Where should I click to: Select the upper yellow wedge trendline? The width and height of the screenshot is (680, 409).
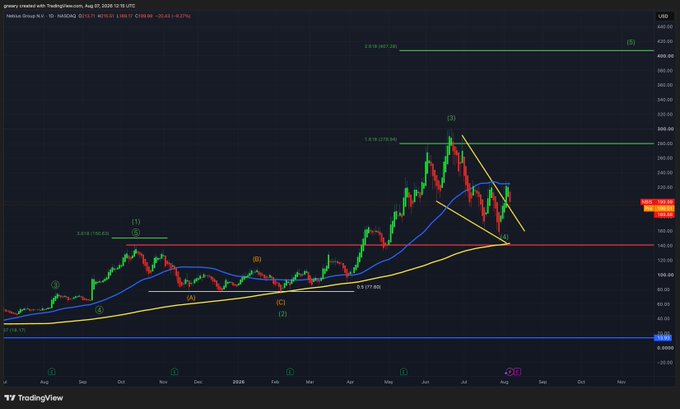(493, 183)
